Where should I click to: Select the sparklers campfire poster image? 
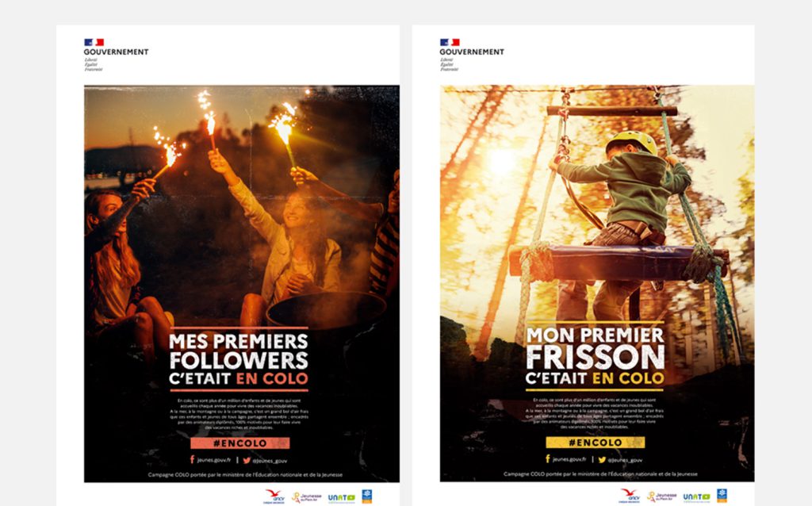point(242,284)
